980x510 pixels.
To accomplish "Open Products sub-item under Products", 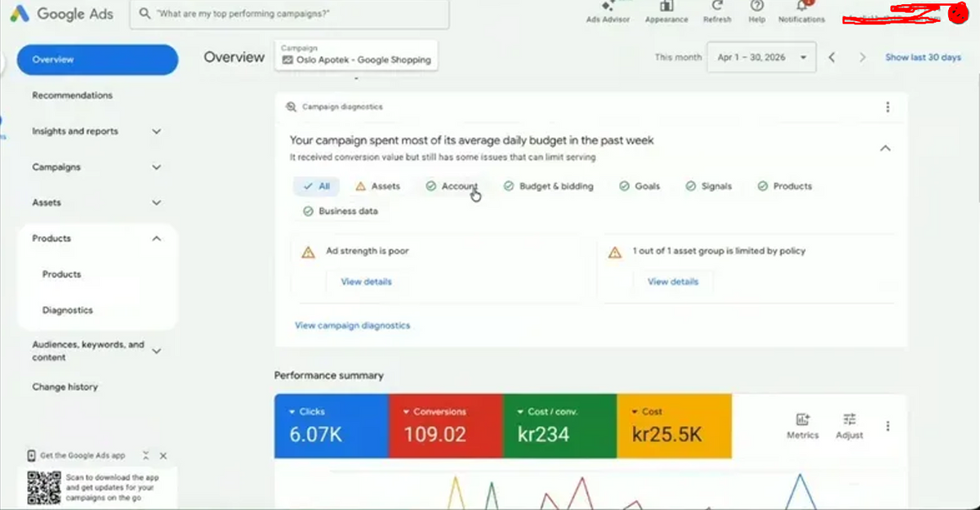I will pyautogui.click(x=62, y=275).
